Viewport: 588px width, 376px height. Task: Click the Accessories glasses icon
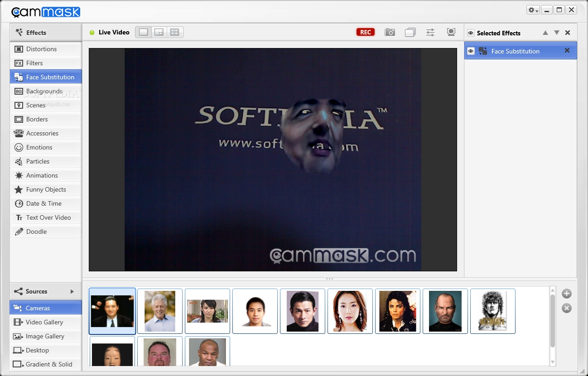19,133
